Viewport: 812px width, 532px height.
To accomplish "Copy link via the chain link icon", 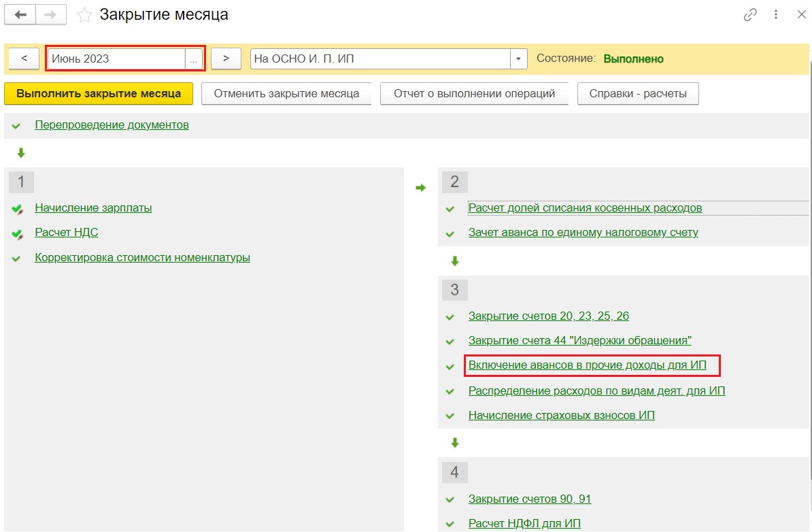I will [x=750, y=15].
